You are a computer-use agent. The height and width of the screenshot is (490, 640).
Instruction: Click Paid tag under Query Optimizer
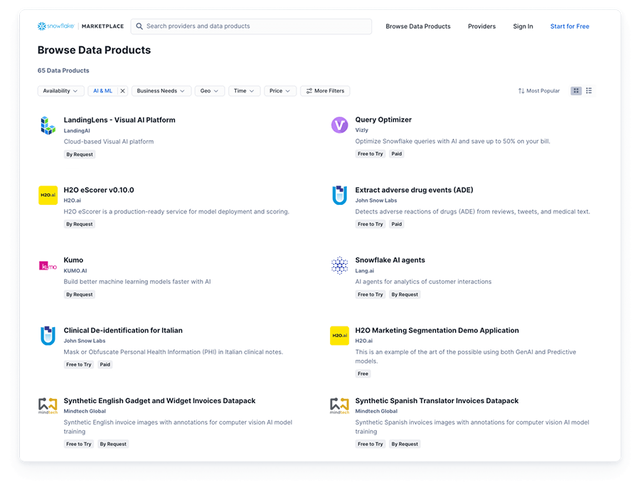pos(396,154)
